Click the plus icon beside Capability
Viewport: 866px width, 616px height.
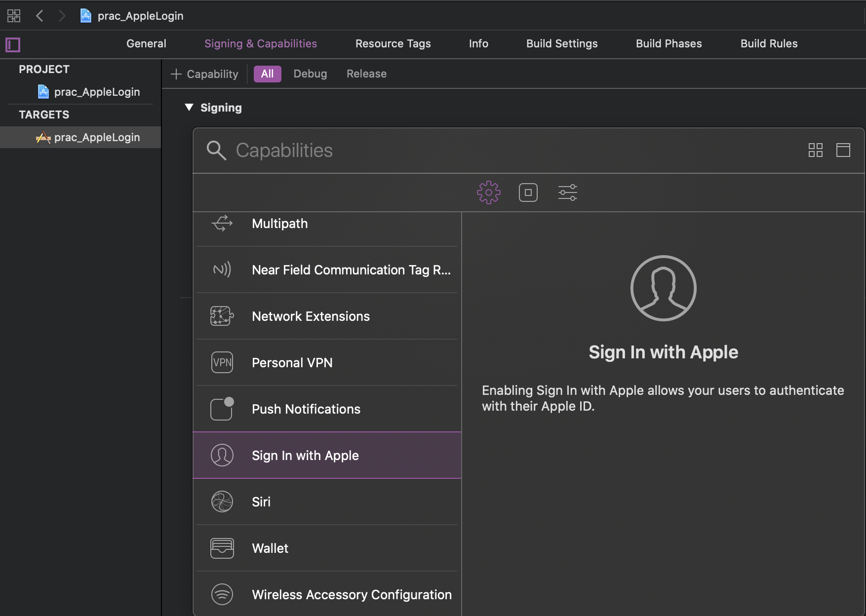pyautogui.click(x=176, y=74)
